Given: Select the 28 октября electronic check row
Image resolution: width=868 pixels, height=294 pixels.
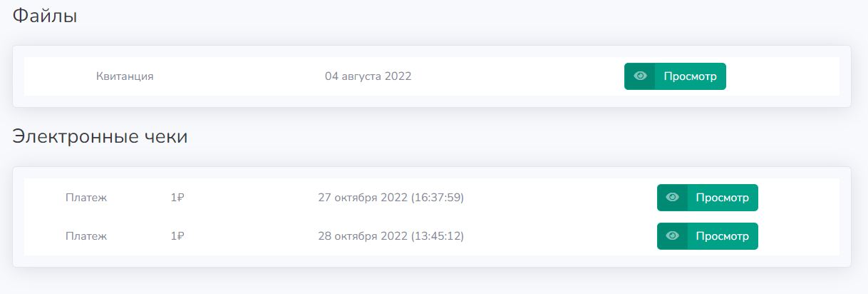Looking at the screenshot, I should [x=432, y=236].
